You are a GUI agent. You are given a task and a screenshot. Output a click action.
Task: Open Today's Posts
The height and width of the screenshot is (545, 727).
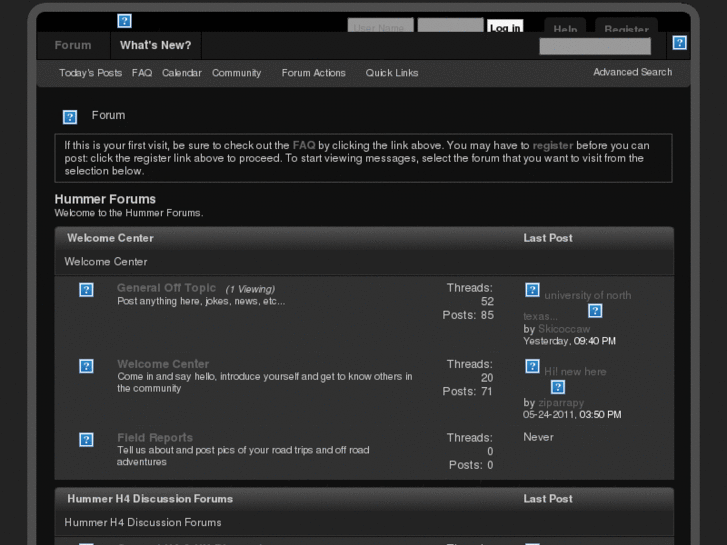click(x=90, y=73)
